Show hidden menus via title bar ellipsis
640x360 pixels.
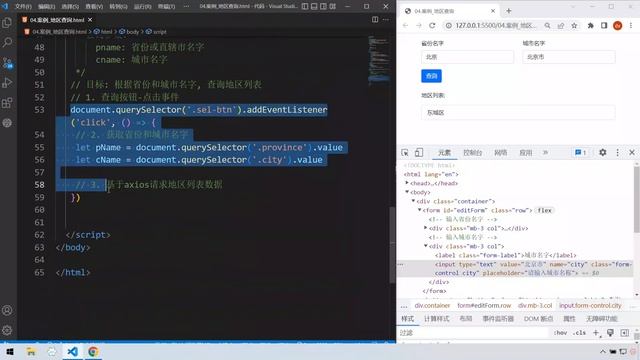point(186,7)
